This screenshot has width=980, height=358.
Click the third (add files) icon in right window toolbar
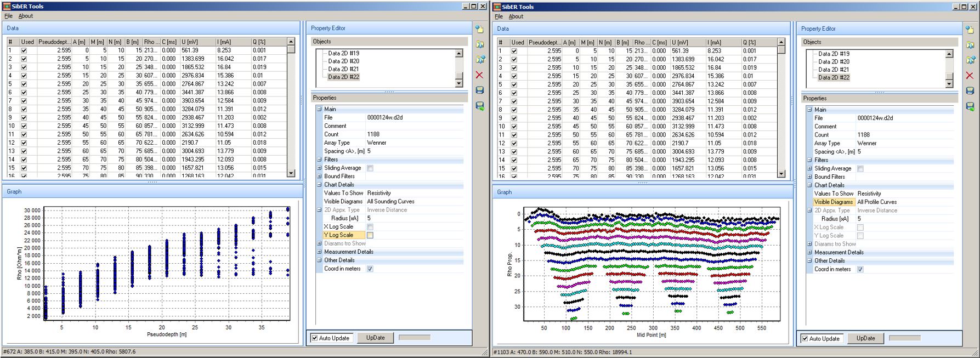970,60
